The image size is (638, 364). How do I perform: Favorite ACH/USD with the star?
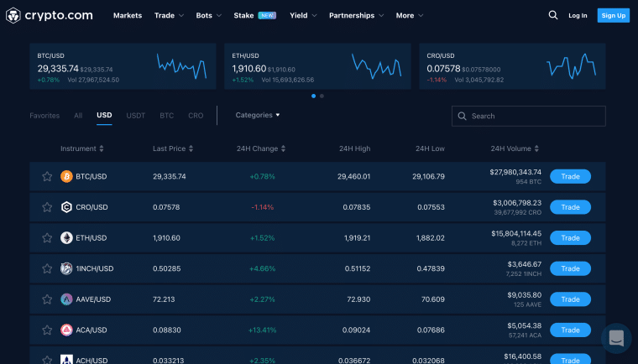click(47, 360)
